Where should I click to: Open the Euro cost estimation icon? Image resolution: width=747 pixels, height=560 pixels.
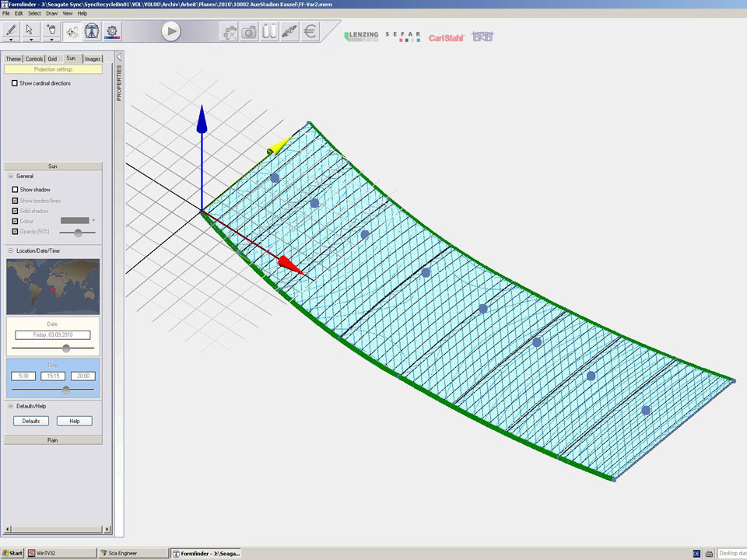[x=310, y=32]
